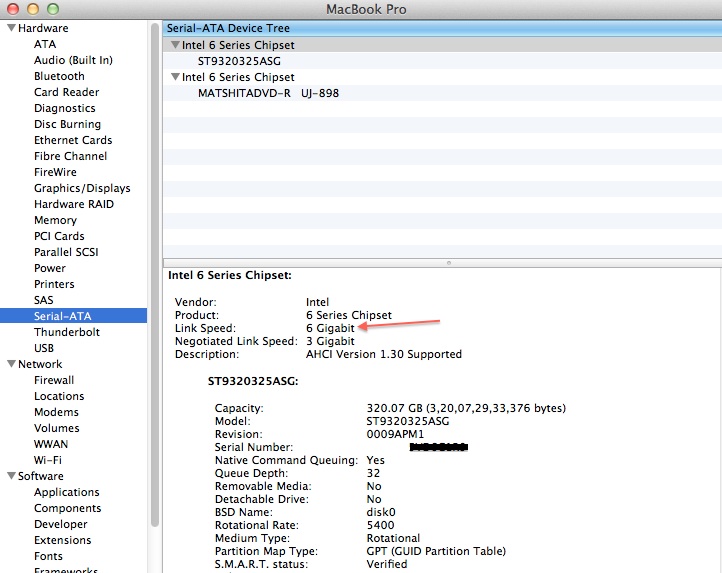Select Memory in the sidebar
The image size is (722, 573).
click(x=55, y=220)
